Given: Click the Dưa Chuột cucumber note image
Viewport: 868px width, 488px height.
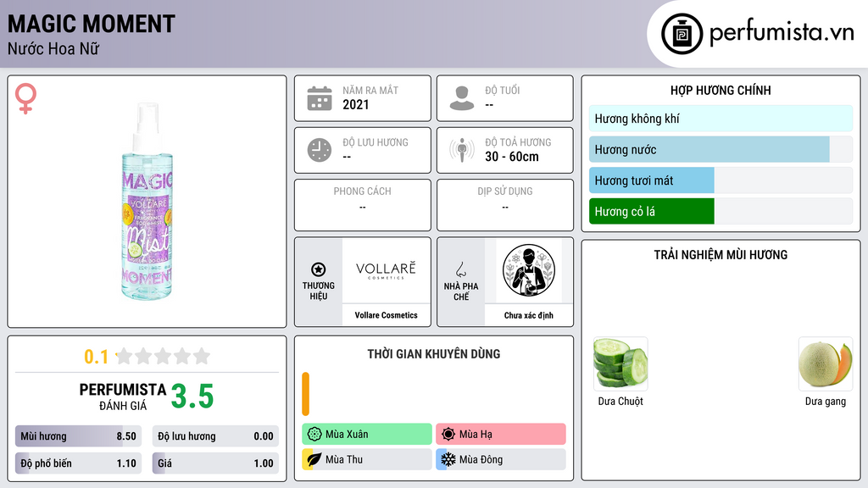Looking at the screenshot, I should (620, 363).
